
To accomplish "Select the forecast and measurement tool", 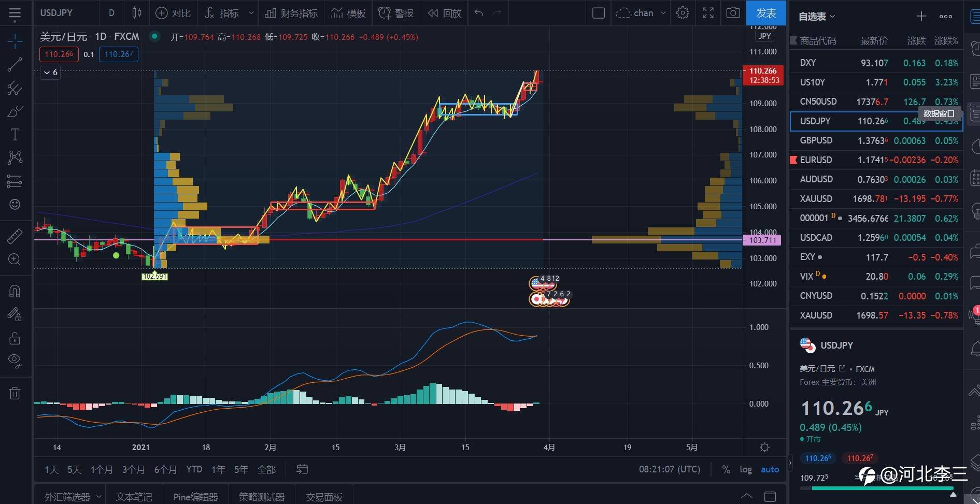I will [x=15, y=181].
